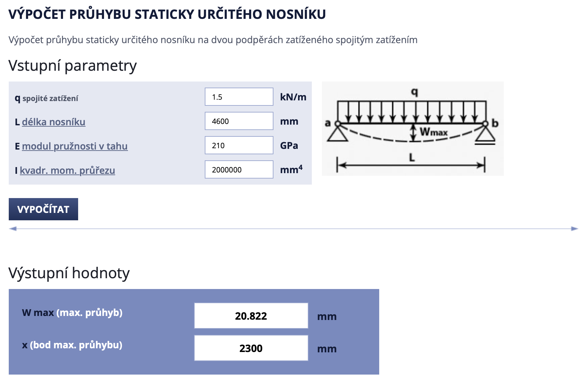Click the beam deflection diagram image
The width and height of the screenshot is (588, 384).
[x=413, y=129]
